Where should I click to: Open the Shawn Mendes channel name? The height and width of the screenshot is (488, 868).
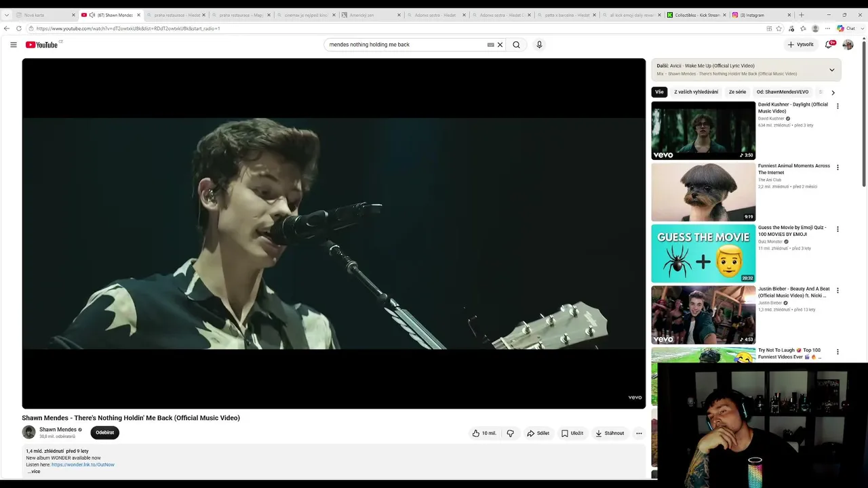(58, 430)
